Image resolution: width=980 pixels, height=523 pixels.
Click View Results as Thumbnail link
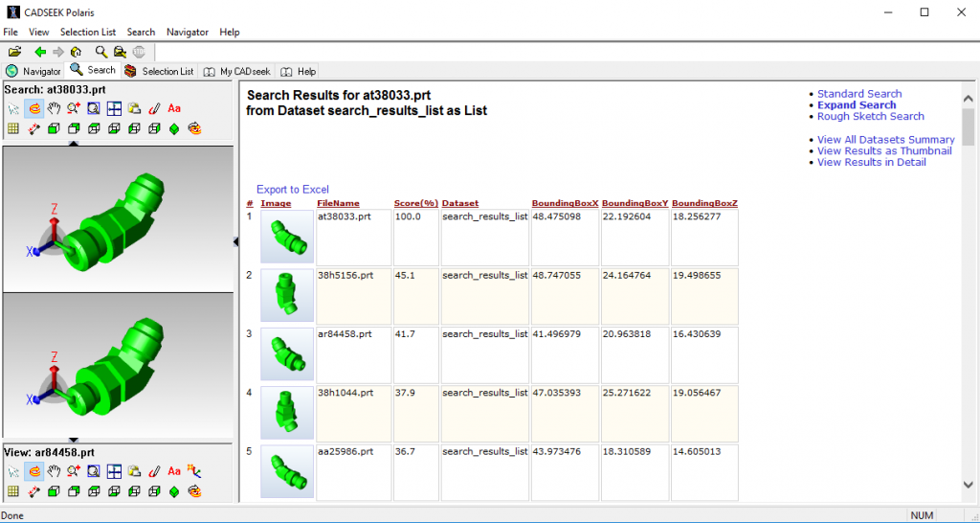tap(884, 150)
